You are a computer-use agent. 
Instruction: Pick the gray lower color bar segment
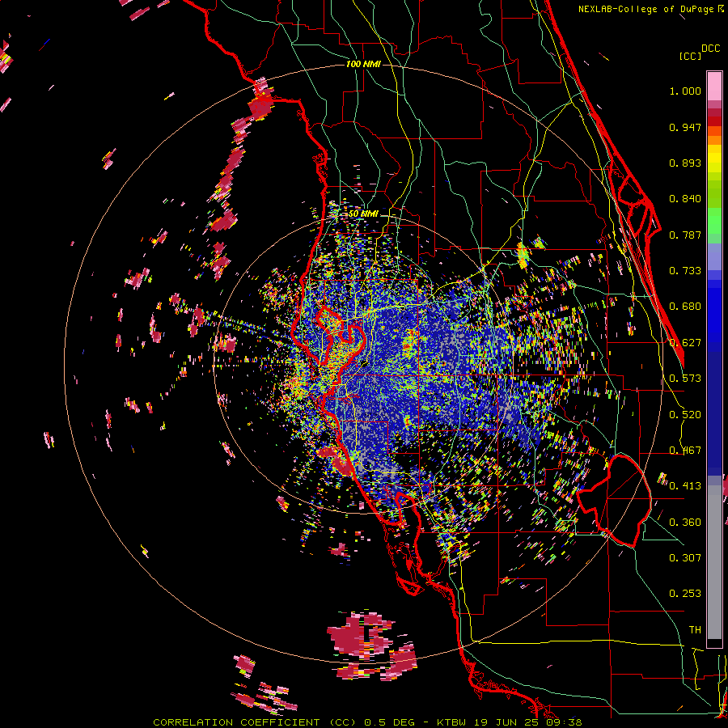(x=714, y=562)
